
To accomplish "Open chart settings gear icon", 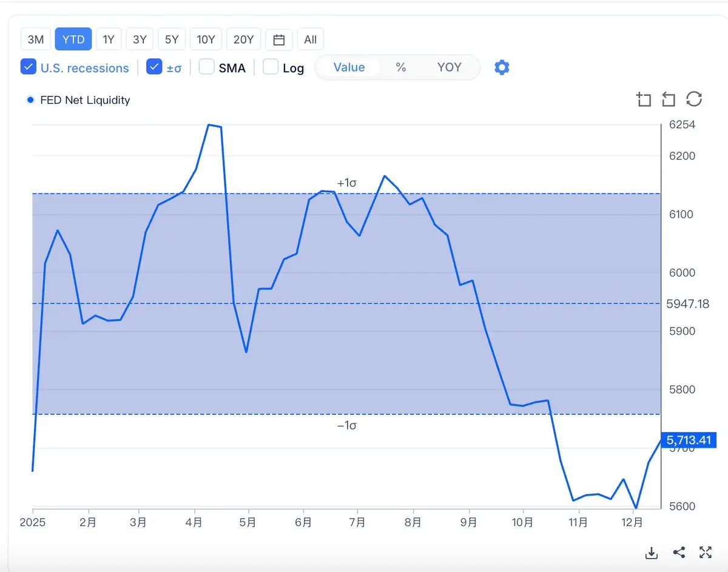I will coord(502,67).
